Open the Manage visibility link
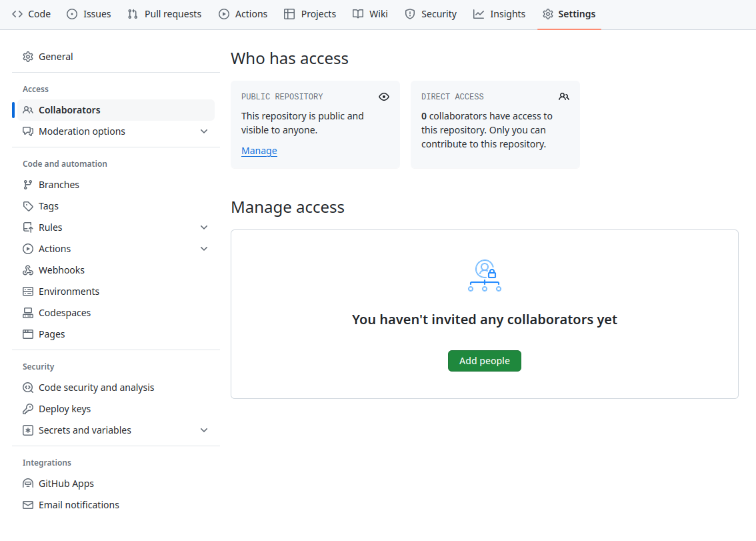This screenshot has height=541, width=756. coord(259,151)
